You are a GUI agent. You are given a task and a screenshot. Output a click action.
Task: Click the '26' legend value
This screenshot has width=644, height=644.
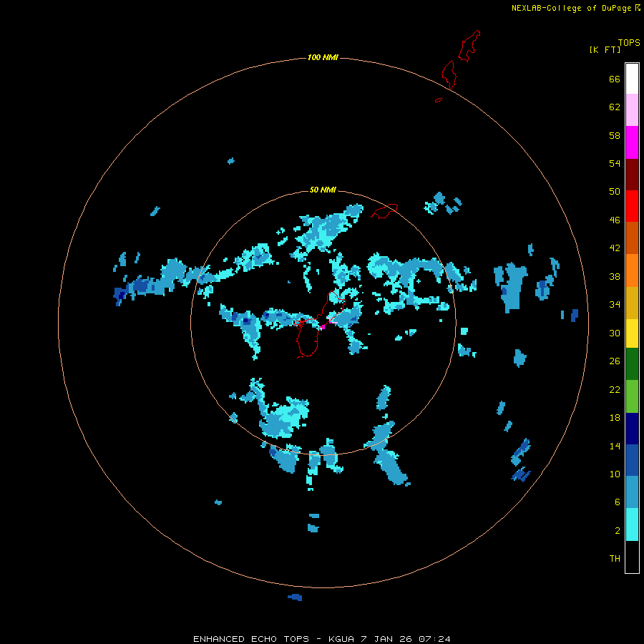(x=615, y=361)
